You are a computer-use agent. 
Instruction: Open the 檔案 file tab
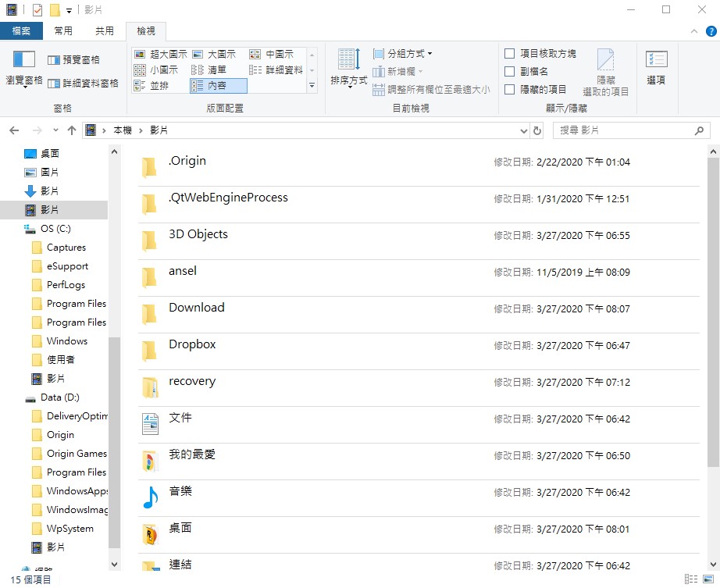pos(21,30)
